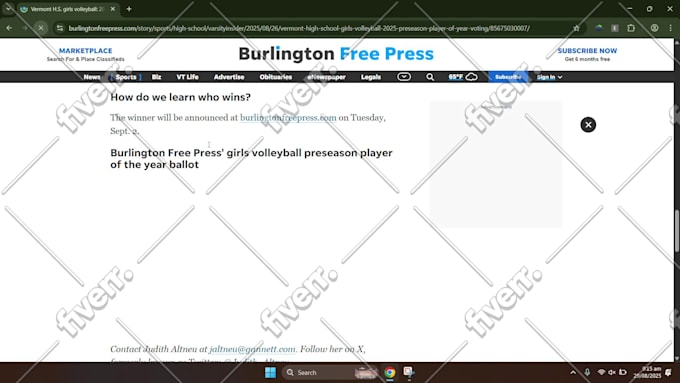
Task: Open Google Chrome from the taskbar
Action: [389, 373]
